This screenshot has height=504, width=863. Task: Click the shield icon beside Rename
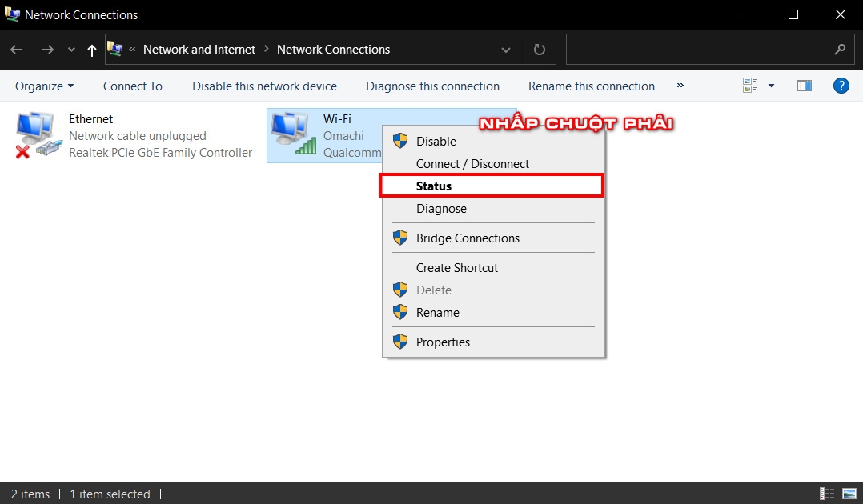tap(400, 312)
